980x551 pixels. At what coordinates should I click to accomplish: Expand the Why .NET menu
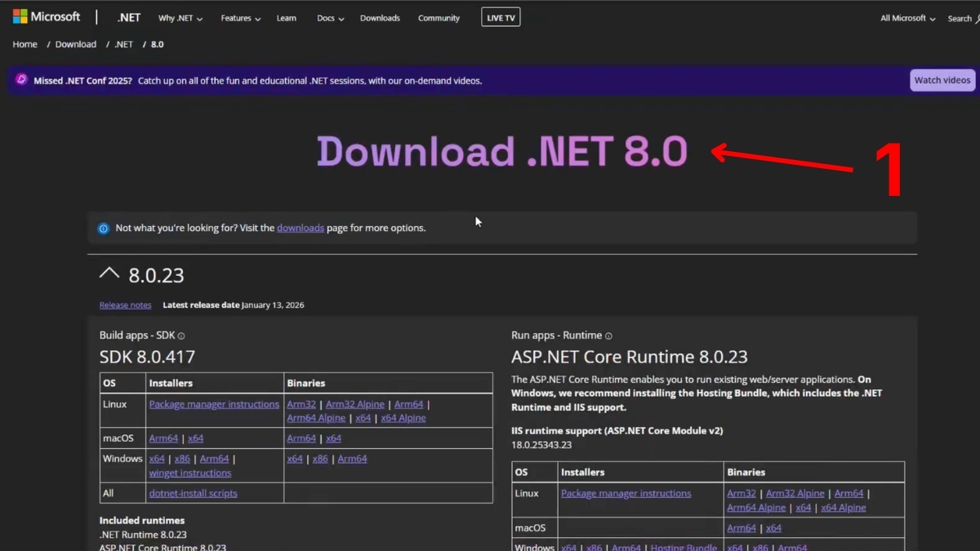(180, 18)
